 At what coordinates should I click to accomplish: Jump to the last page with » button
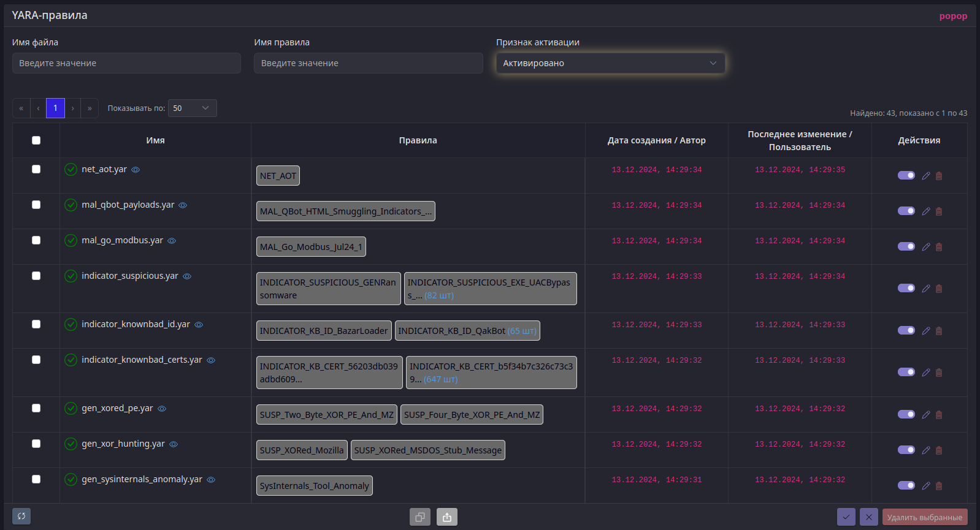90,108
